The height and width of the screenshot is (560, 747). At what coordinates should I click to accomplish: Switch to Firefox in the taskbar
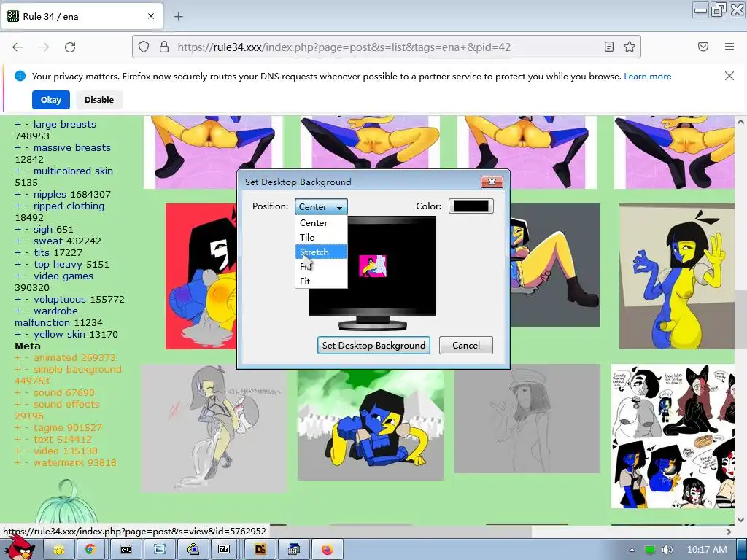[327, 550]
